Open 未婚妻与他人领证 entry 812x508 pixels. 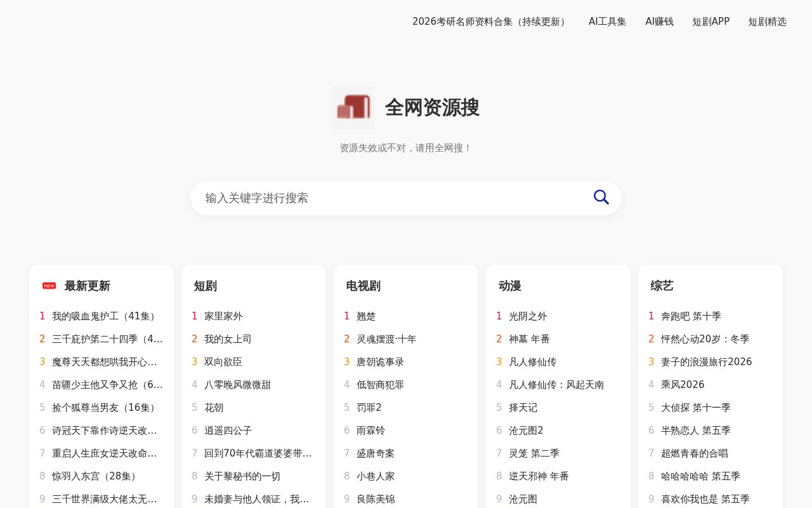point(257,499)
